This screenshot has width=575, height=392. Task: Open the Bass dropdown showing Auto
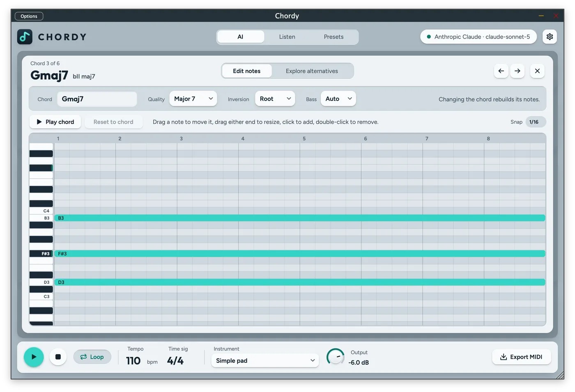[338, 99]
